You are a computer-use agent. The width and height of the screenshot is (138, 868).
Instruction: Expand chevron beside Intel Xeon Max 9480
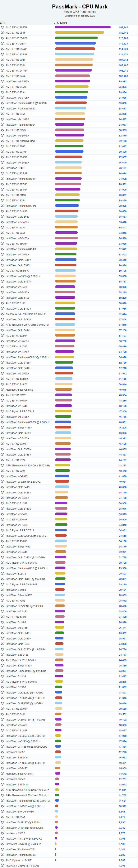click(x=2, y=119)
